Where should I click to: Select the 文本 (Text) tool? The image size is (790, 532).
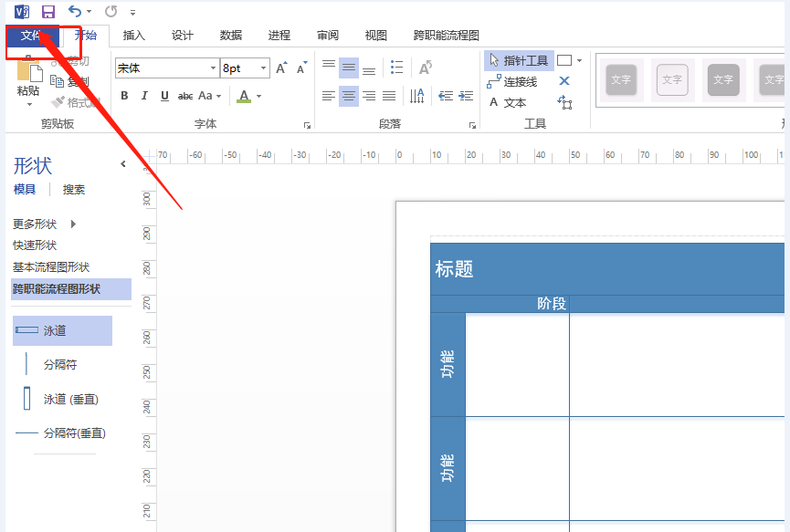508,102
